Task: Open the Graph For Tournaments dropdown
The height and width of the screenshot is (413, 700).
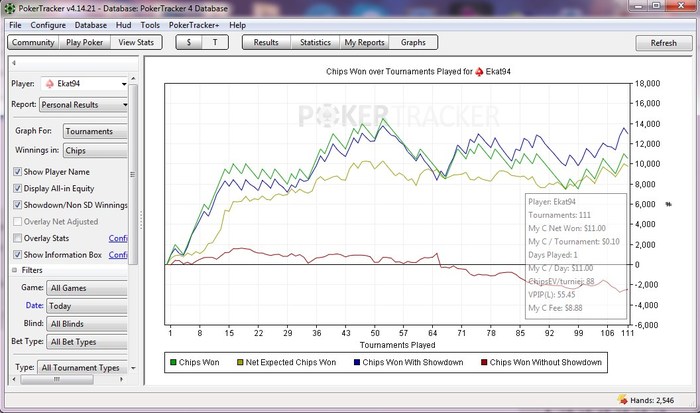Action: pyautogui.click(x=95, y=131)
